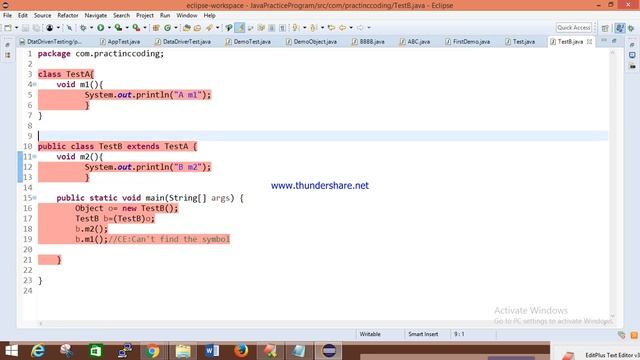Click the Last Edit Location icon
This screenshot has width=640, height=360.
[331, 28]
